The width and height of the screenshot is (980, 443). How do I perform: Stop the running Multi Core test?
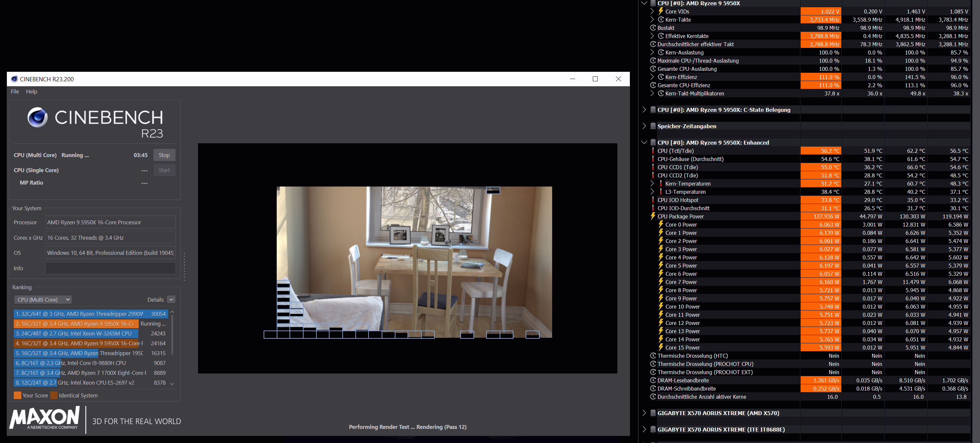164,155
